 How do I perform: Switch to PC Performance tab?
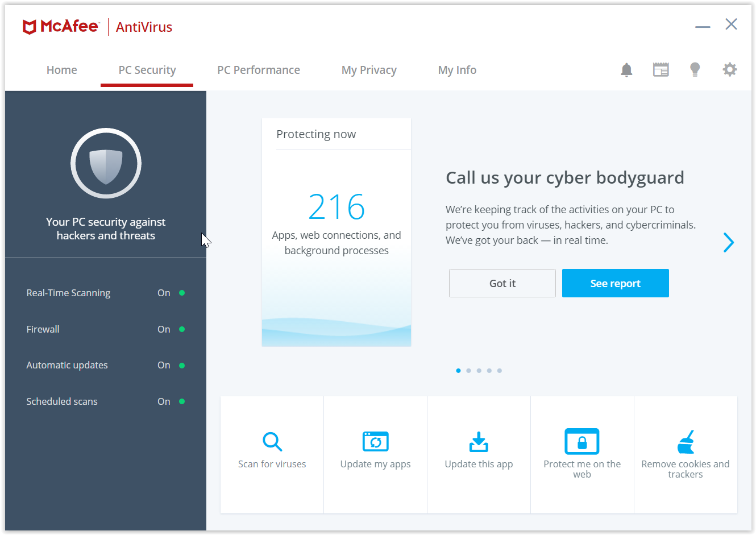pos(259,70)
